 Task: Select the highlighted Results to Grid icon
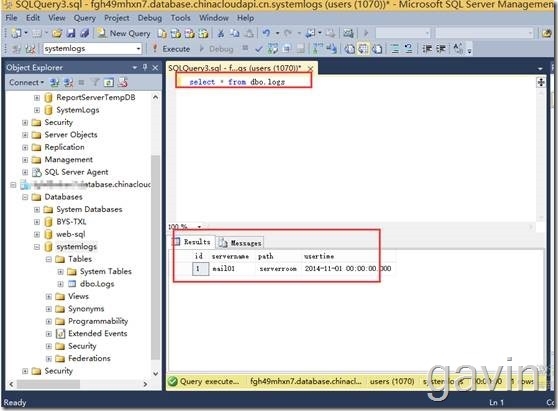(x=363, y=49)
